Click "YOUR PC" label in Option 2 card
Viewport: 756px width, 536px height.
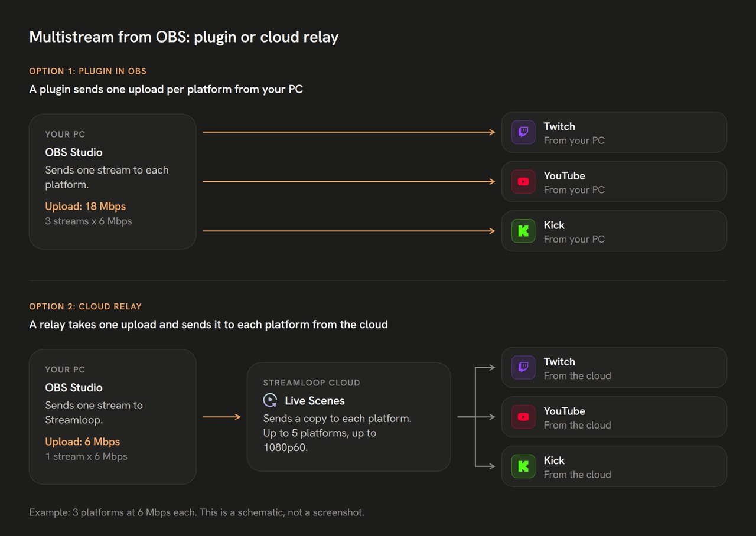[x=65, y=370]
